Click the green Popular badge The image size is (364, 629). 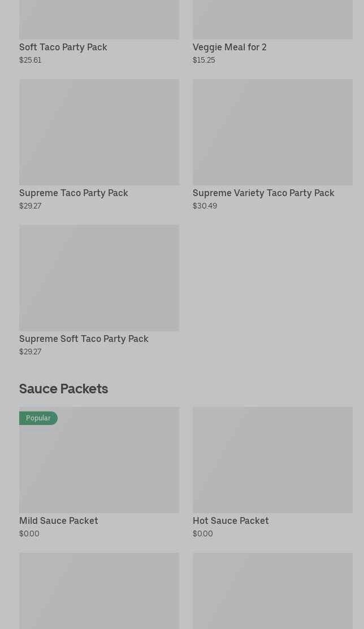tap(38, 418)
